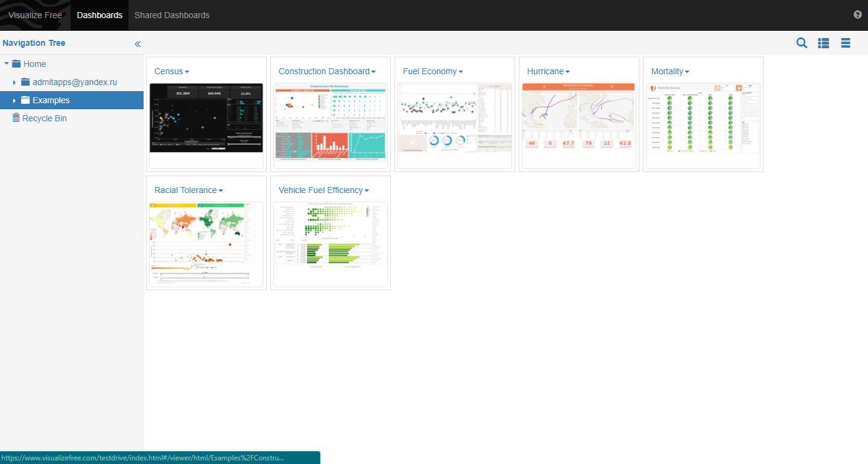Open the three-bar hamburger menu
868x464 pixels.
click(x=846, y=43)
